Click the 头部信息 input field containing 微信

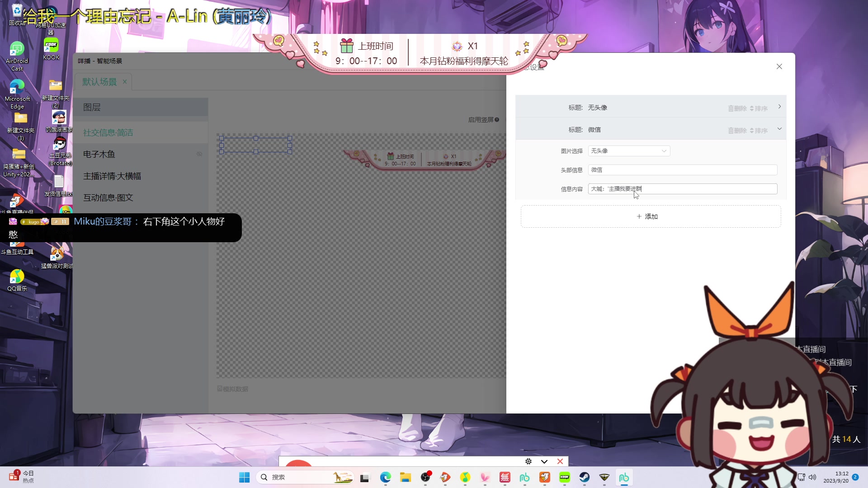(x=682, y=170)
